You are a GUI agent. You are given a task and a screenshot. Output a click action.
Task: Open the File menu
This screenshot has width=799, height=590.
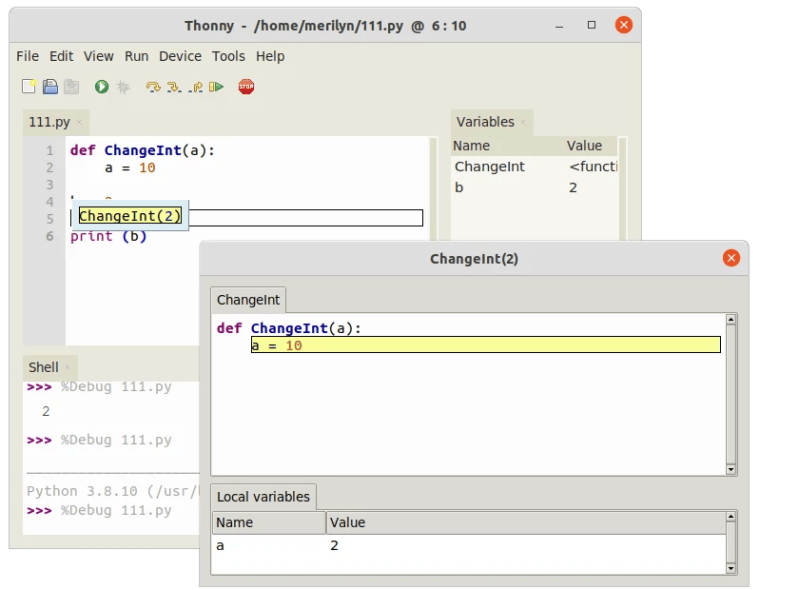(x=28, y=56)
